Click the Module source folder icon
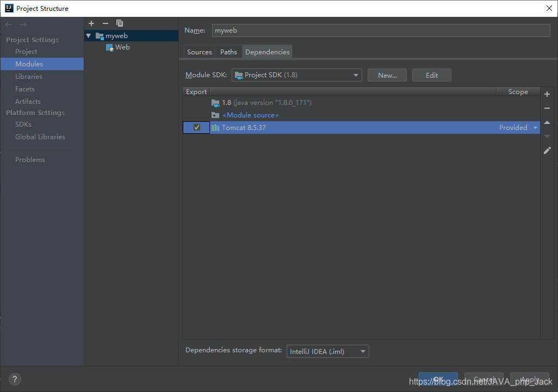558x392 pixels. click(x=215, y=115)
